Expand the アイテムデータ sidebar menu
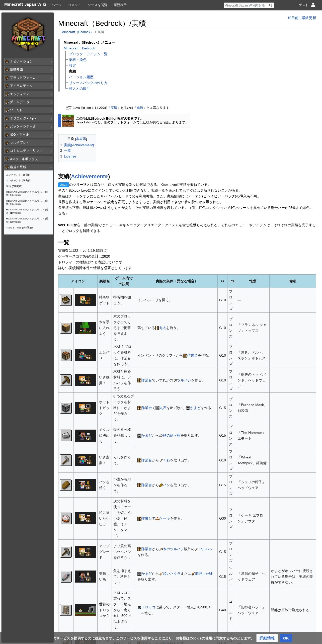 [x=29, y=86]
